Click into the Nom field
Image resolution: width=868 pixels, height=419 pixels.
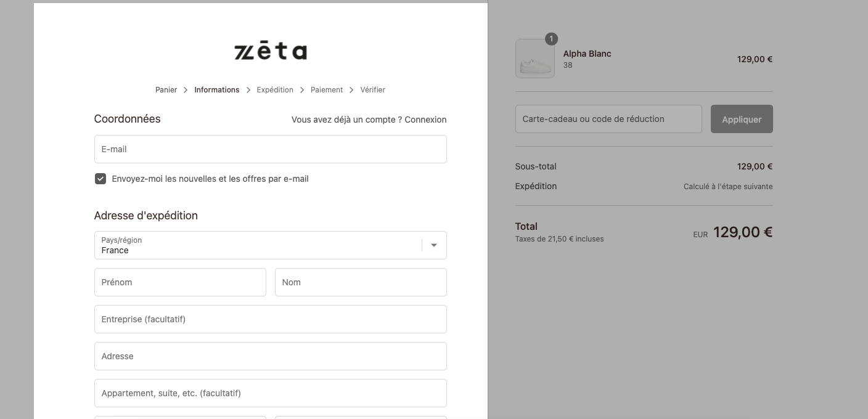[x=361, y=282]
